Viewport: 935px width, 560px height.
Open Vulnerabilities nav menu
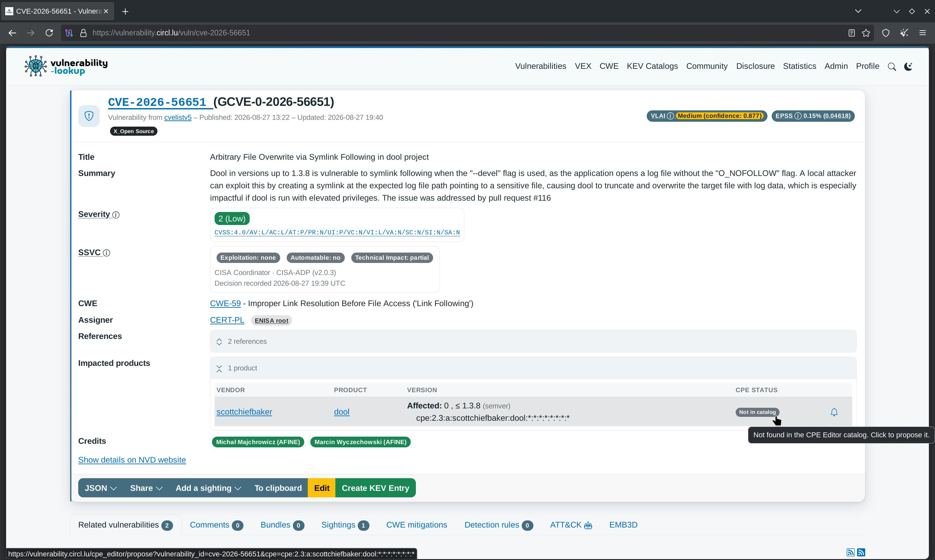pyautogui.click(x=541, y=66)
